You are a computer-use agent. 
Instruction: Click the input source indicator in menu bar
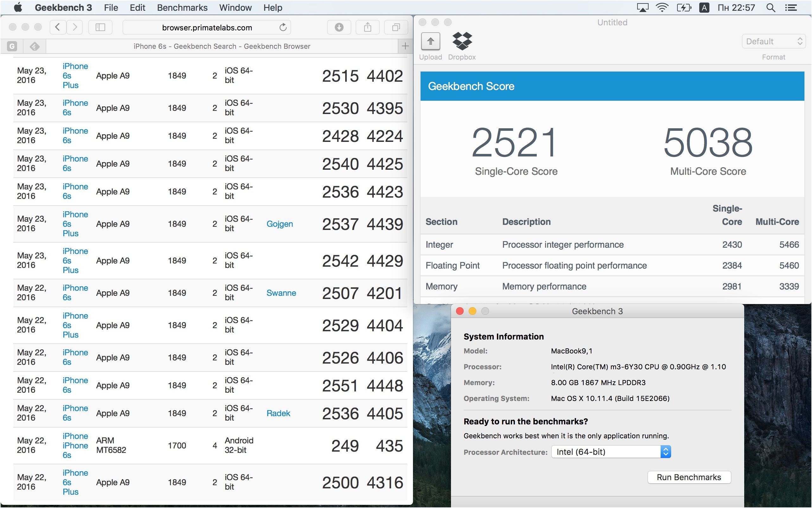[x=704, y=7]
